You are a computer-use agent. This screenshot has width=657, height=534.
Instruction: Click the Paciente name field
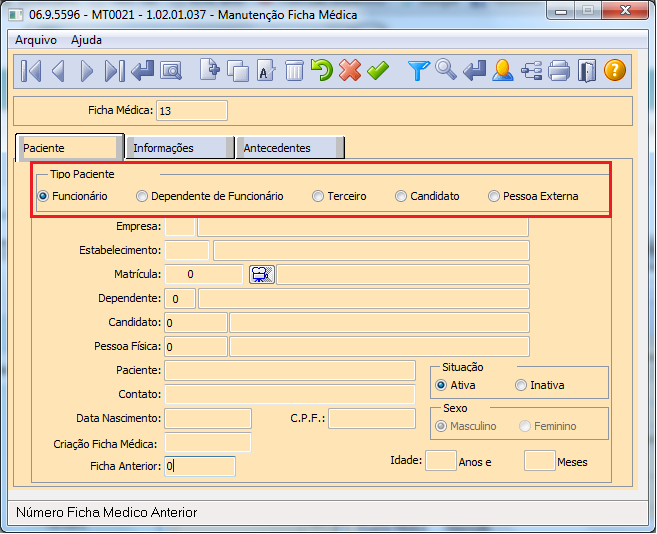290,371
